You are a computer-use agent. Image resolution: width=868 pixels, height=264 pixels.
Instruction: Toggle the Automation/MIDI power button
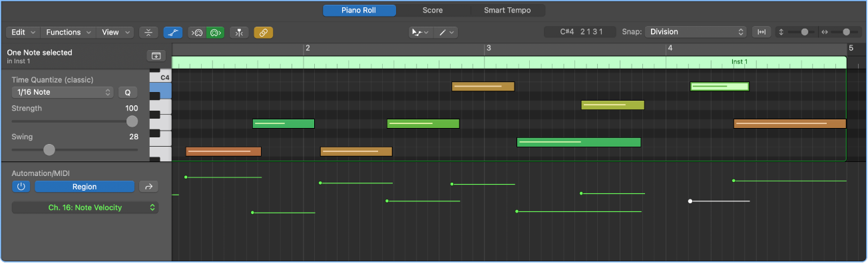tap(21, 187)
